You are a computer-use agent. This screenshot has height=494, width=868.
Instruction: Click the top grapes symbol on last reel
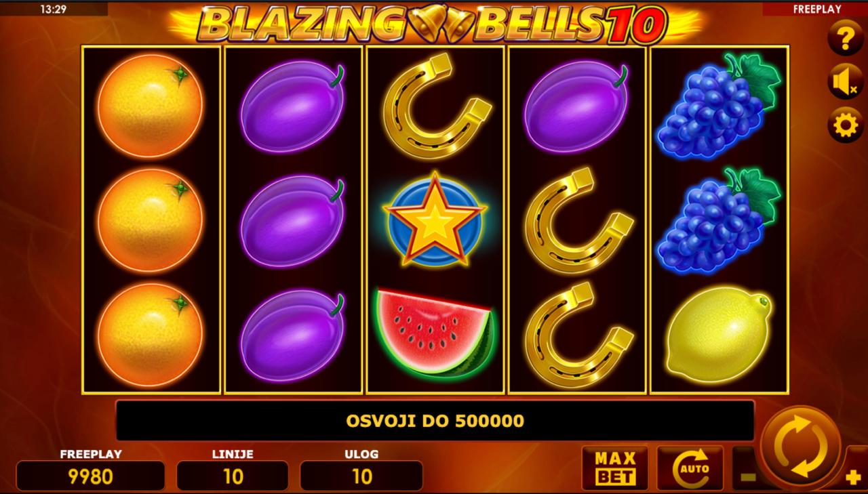(x=719, y=106)
